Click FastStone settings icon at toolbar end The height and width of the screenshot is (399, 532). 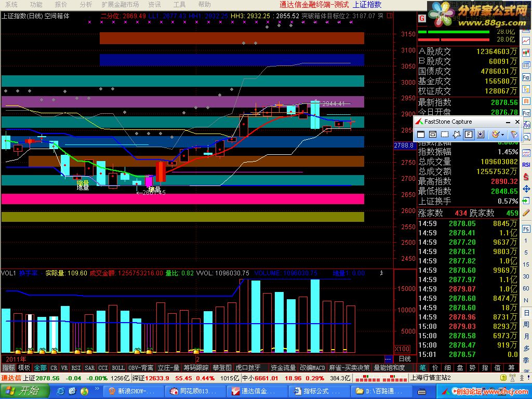coord(514,135)
